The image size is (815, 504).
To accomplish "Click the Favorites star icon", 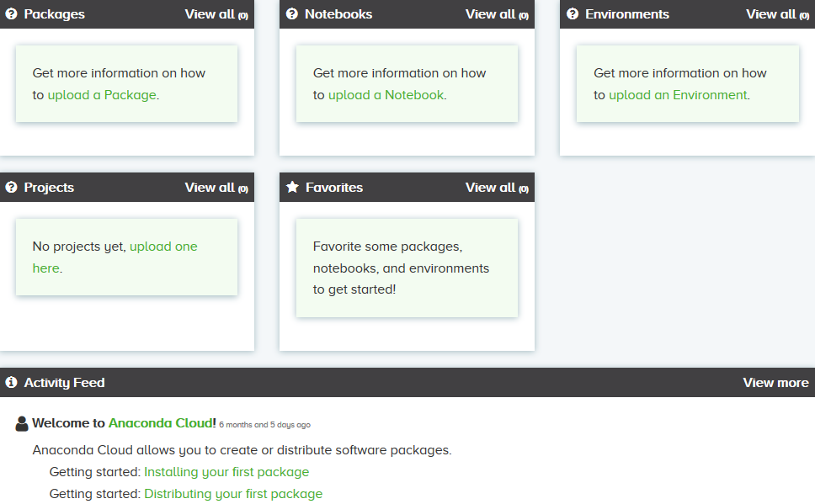I will click(293, 187).
